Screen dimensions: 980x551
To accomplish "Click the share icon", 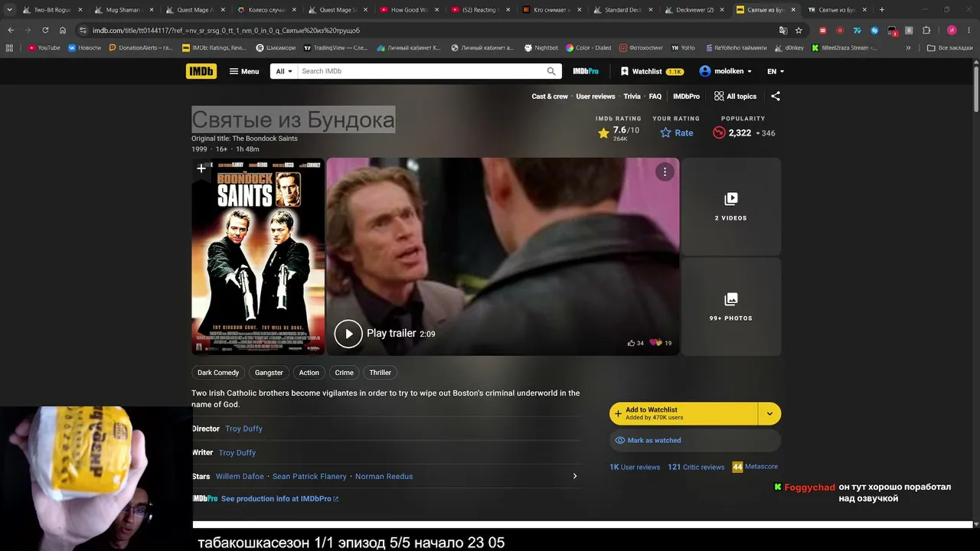I will coord(776,96).
